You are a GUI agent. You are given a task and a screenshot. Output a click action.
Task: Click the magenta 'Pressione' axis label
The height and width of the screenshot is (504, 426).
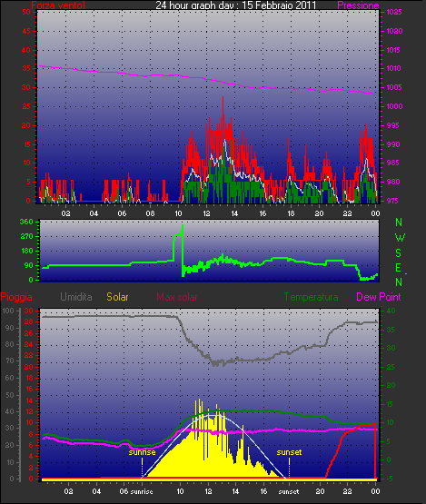[x=358, y=5]
